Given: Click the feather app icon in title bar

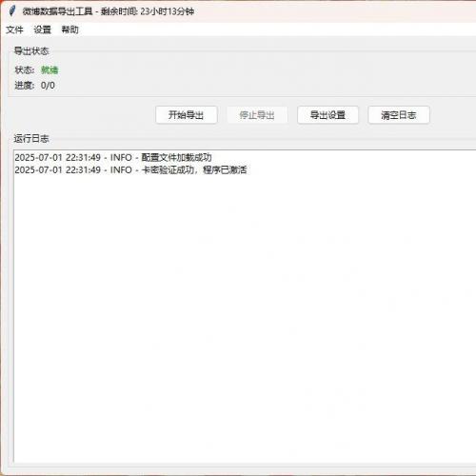Looking at the screenshot, I should (12, 10).
